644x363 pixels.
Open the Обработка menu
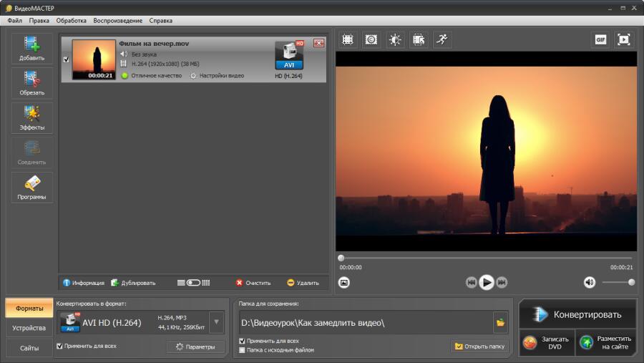pos(71,21)
